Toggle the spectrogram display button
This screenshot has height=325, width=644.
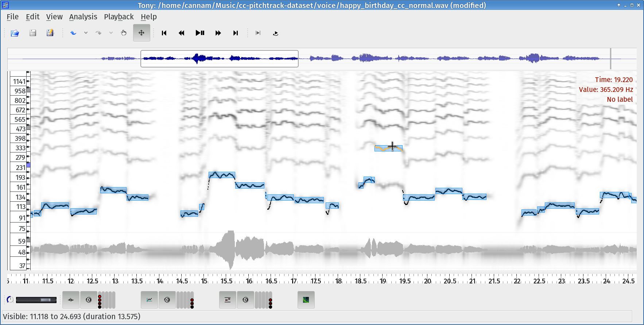tap(306, 300)
